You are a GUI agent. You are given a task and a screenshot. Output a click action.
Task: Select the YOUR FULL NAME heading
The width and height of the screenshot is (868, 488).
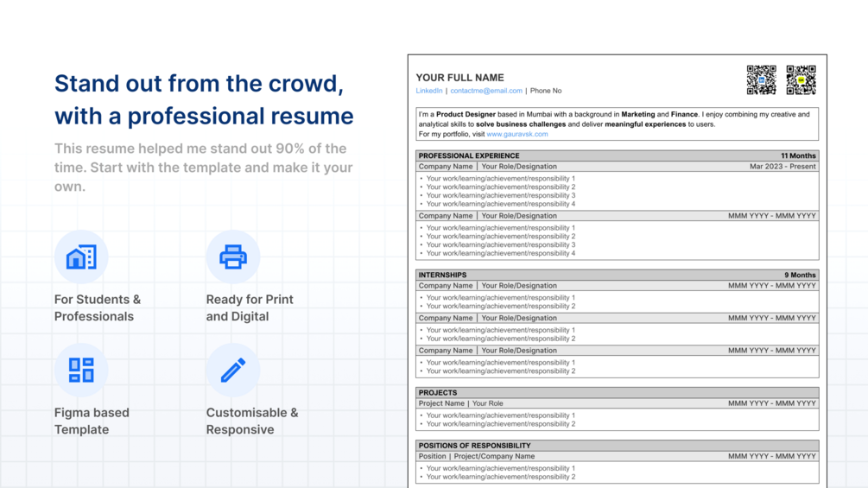[460, 78]
